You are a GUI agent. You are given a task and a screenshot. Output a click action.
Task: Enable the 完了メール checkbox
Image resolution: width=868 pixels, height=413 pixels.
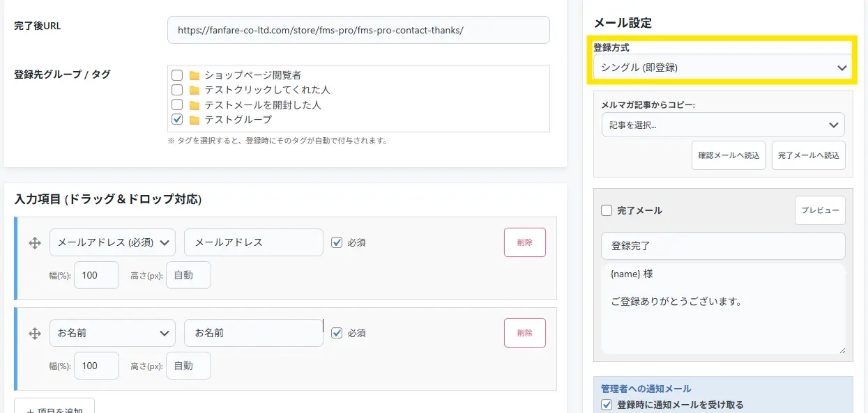pos(607,210)
